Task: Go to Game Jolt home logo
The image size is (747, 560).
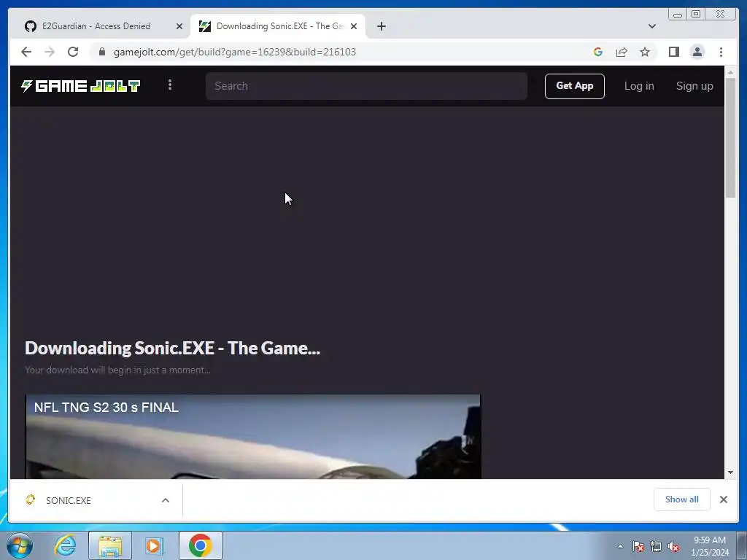Action: (x=80, y=86)
